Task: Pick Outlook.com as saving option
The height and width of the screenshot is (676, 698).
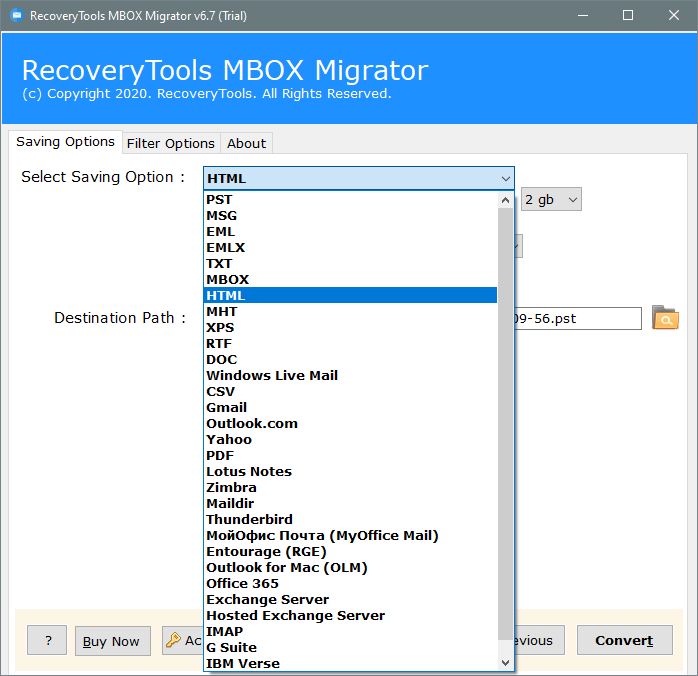Action: 350,424
